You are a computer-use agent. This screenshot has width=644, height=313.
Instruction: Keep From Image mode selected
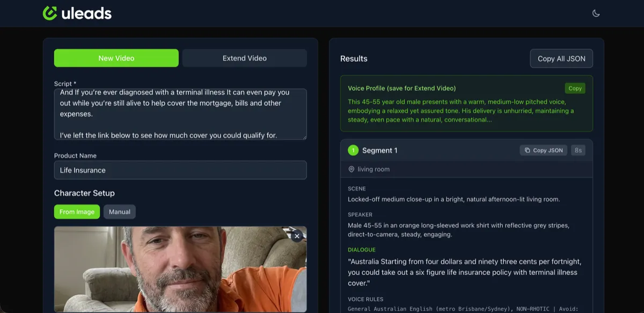pyautogui.click(x=77, y=212)
